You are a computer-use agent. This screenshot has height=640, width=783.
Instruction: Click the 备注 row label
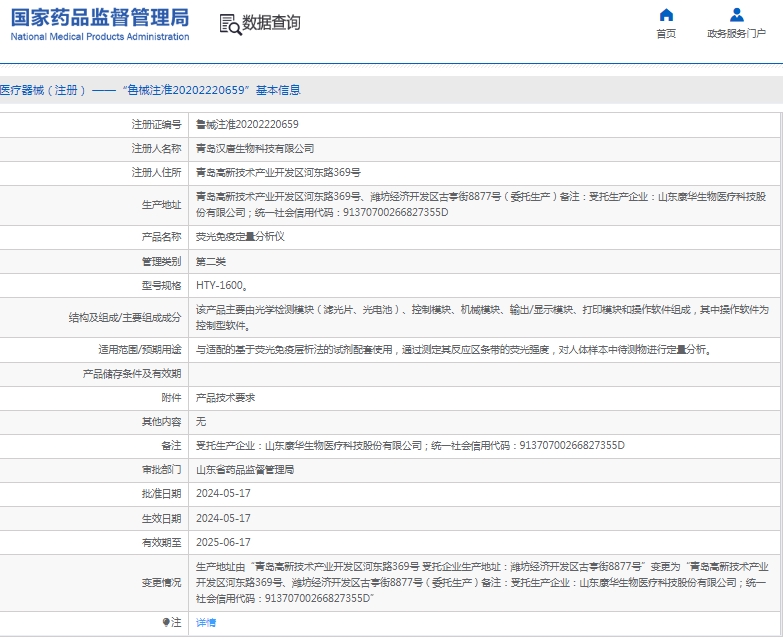(171, 445)
